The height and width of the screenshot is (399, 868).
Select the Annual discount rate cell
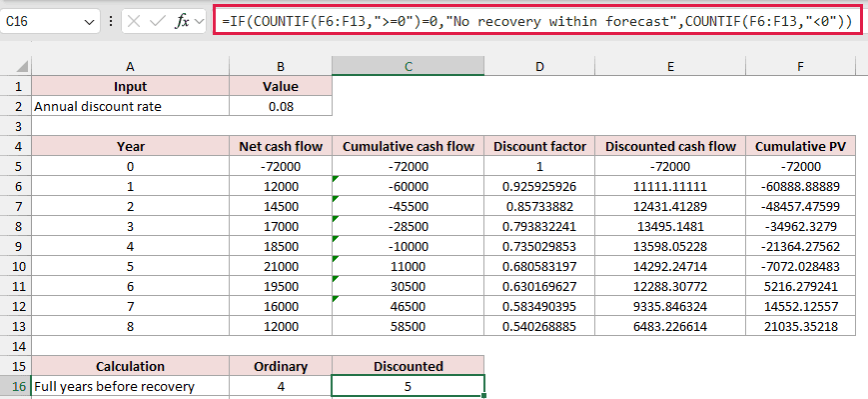click(x=130, y=106)
